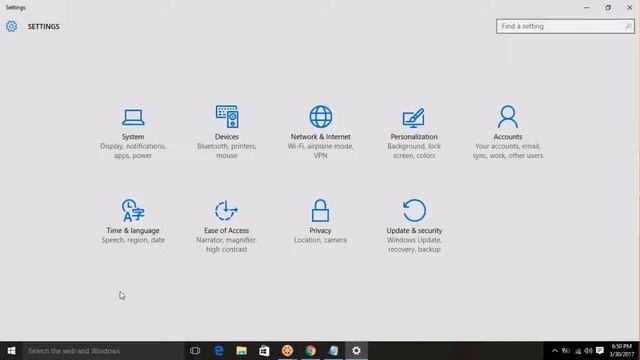Click the 'Background, lock screen, colors' description
Screen dimensions: 640x360
(414, 151)
